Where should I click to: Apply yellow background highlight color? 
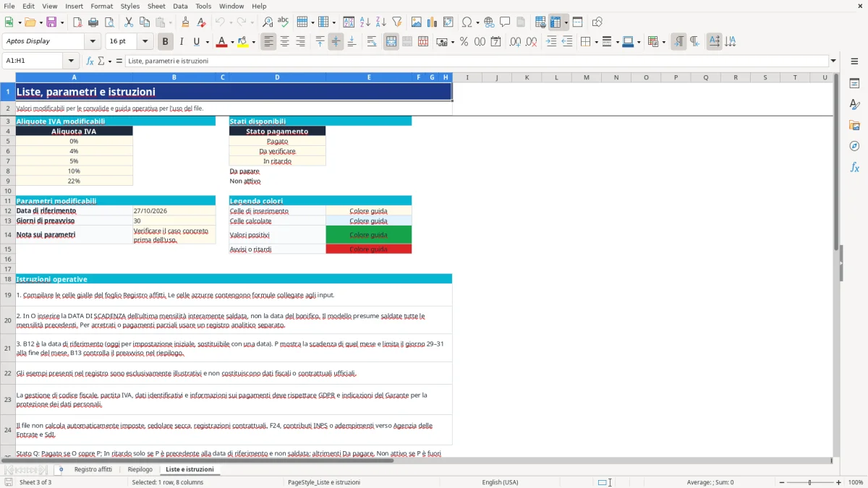[x=243, y=42]
